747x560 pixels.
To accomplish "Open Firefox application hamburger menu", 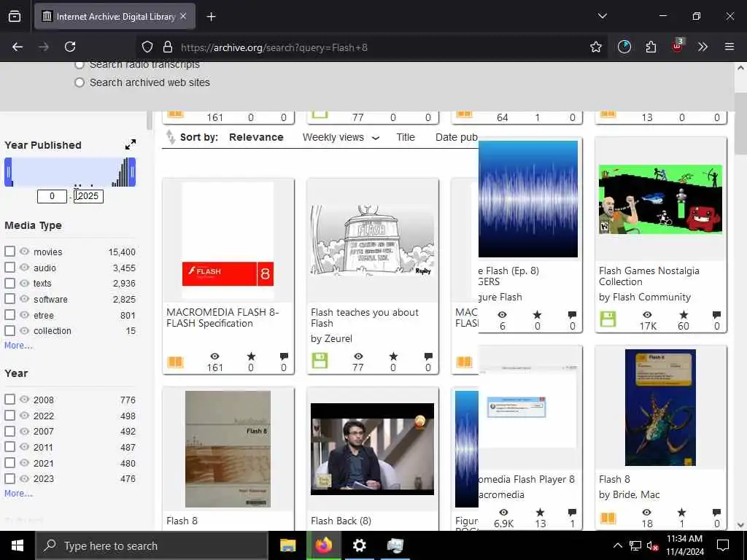I will point(729,47).
